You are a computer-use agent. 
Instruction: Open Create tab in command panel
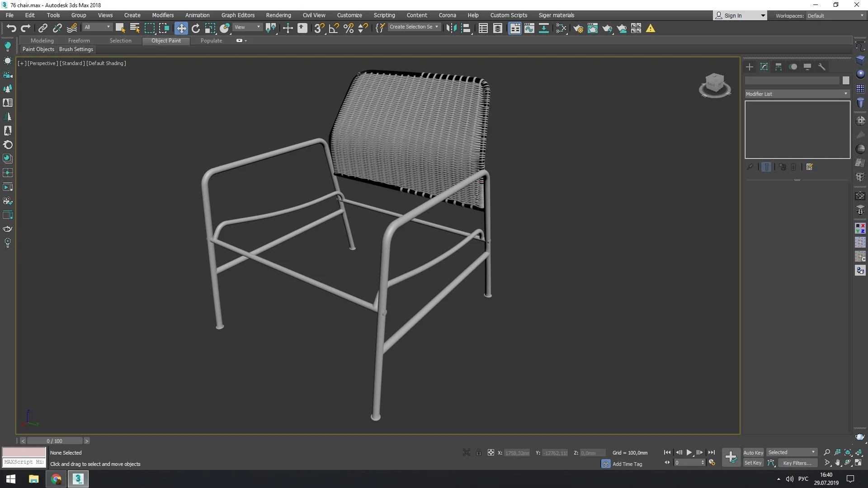click(750, 67)
